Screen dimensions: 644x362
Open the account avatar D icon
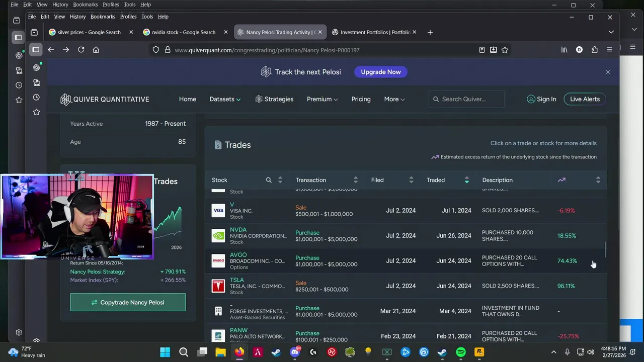[x=579, y=50]
